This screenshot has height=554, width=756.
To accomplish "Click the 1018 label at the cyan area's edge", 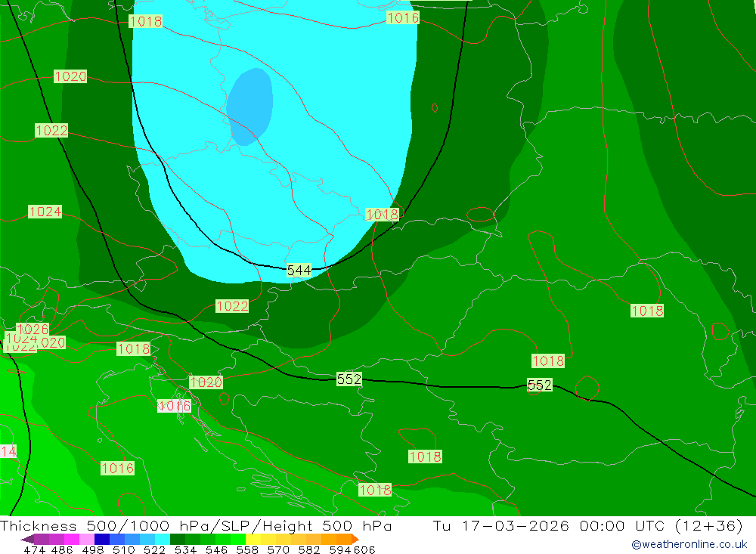I will click(x=383, y=214).
